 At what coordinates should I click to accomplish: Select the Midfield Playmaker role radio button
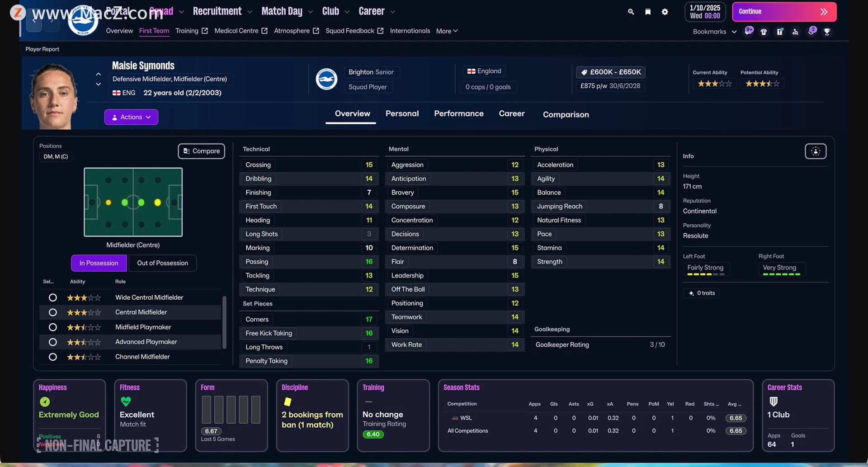coord(53,327)
